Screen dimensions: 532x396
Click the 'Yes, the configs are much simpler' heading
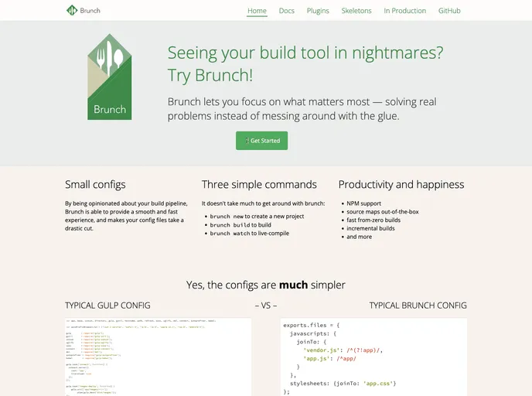click(x=266, y=285)
